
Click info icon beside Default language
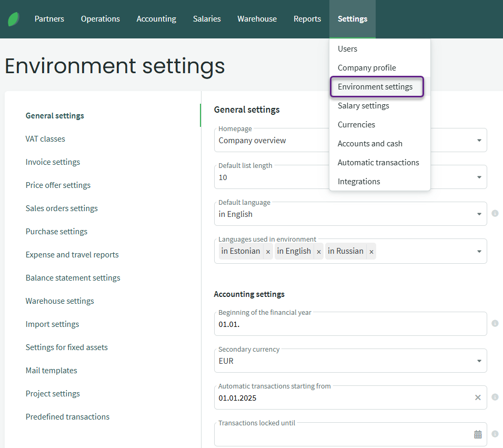coord(495,214)
